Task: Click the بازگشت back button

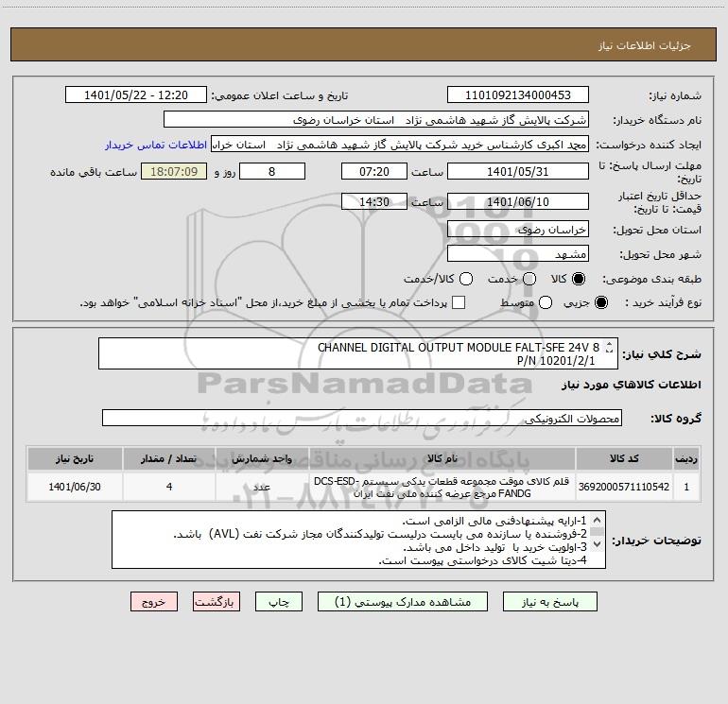Action: [x=217, y=601]
